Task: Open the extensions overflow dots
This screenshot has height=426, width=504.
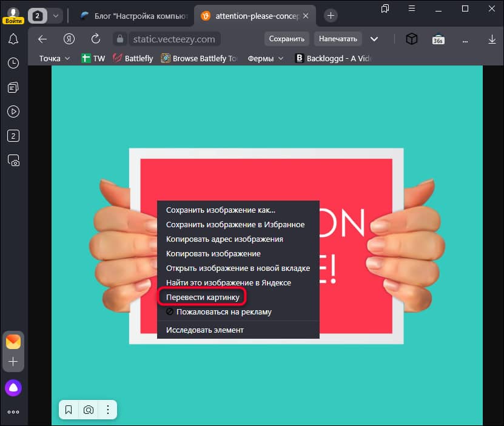Action: 465,41
